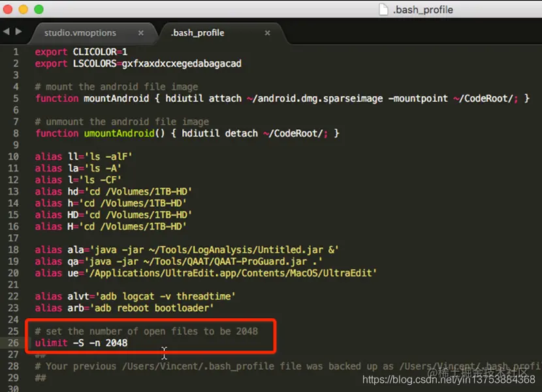
Task: Click 'ulimit -S -n 2048' line
Action: (81, 342)
